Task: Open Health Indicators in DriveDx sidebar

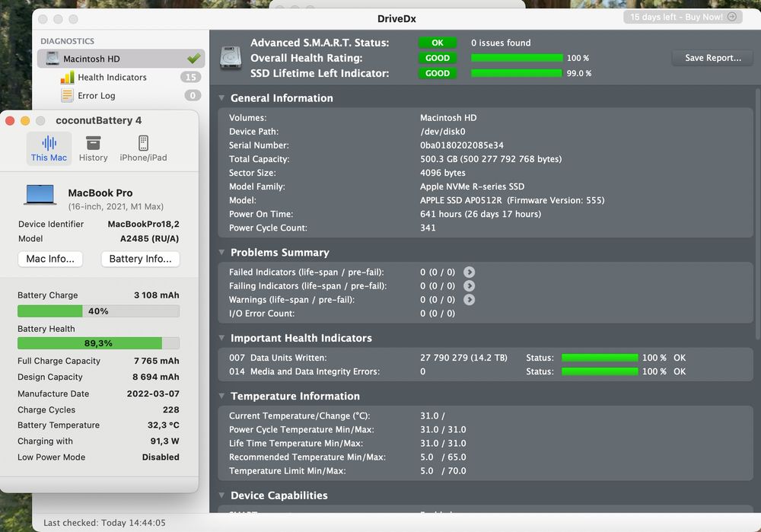Action: tap(112, 77)
